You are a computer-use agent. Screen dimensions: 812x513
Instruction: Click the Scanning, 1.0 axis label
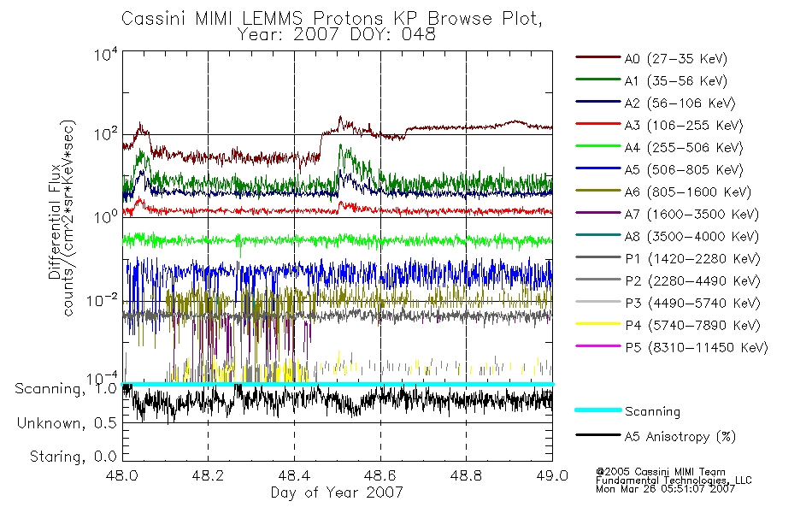click(x=67, y=389)
